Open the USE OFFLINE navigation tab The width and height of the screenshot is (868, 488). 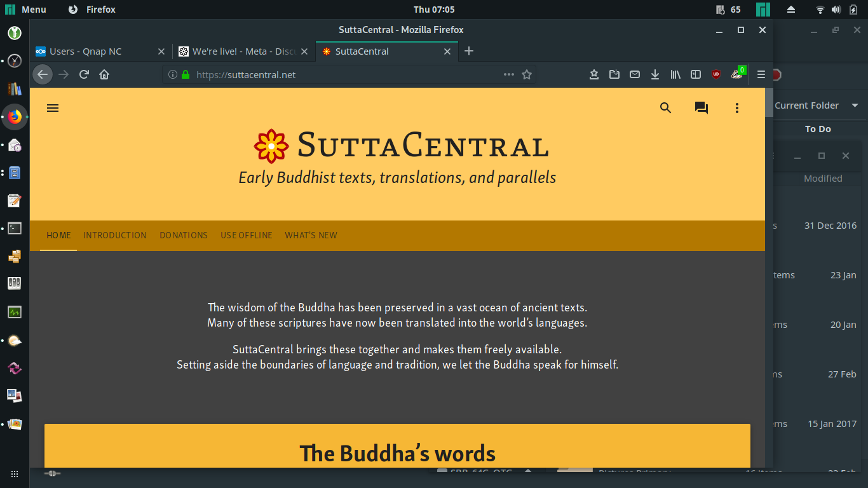coord(247,235)
